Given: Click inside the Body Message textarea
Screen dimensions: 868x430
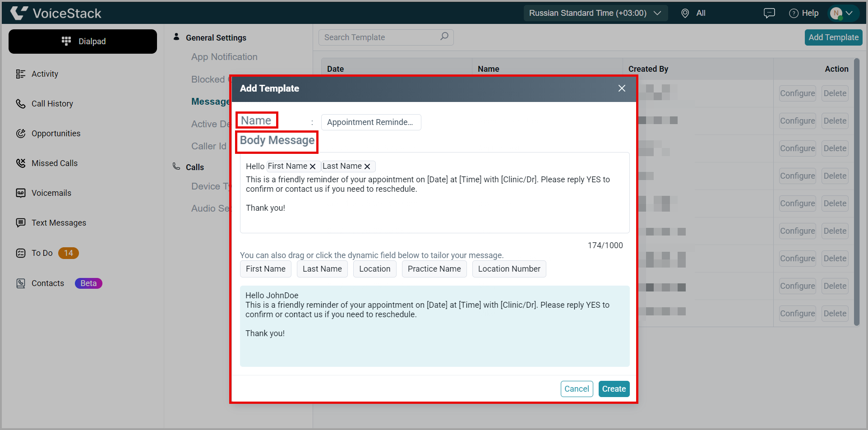Looking at the screenshot, I should 435,193.
